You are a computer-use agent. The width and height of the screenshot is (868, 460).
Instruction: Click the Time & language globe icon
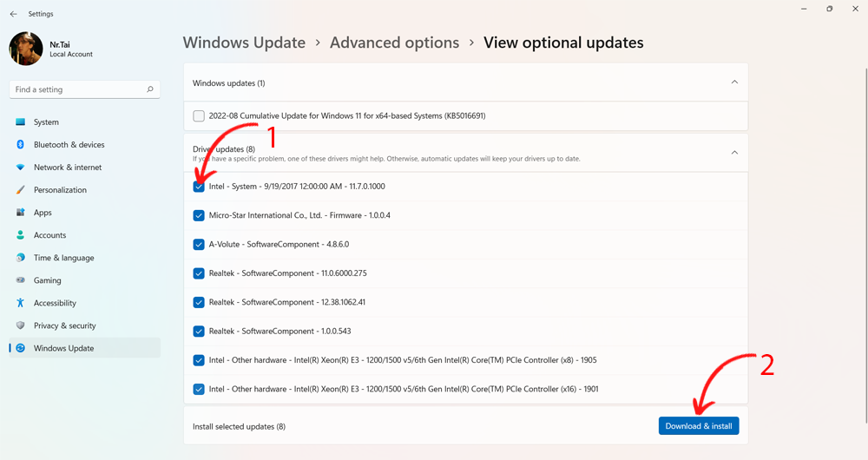point(21,258)
